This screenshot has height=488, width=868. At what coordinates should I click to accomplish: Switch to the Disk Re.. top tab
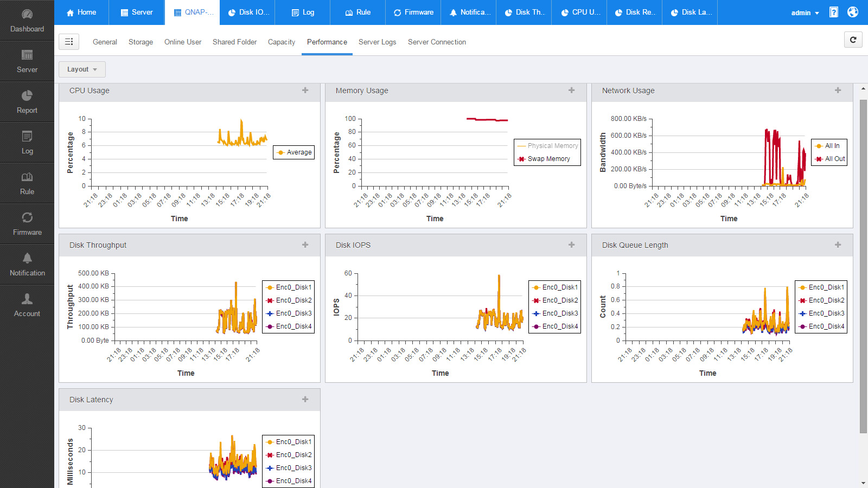pos(635,12)
